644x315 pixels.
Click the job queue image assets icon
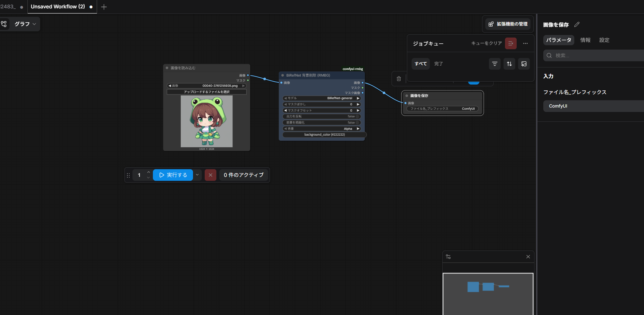point(524,64)
